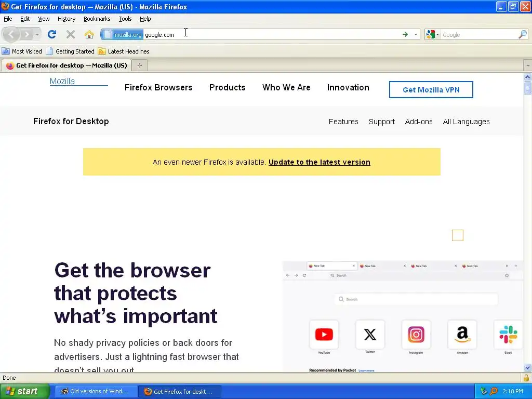Click the padlock security icon in status bar
The width and height of the screenshot is (532, 399).
coord(526,378)
